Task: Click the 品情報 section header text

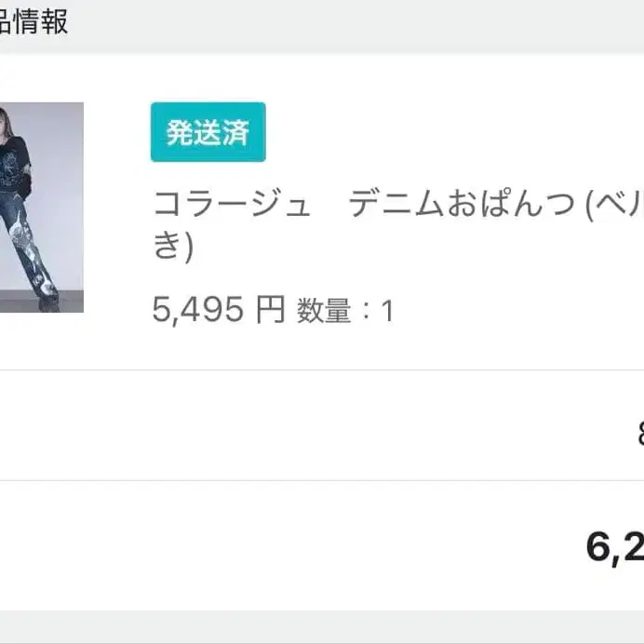Action: point(34,21)
